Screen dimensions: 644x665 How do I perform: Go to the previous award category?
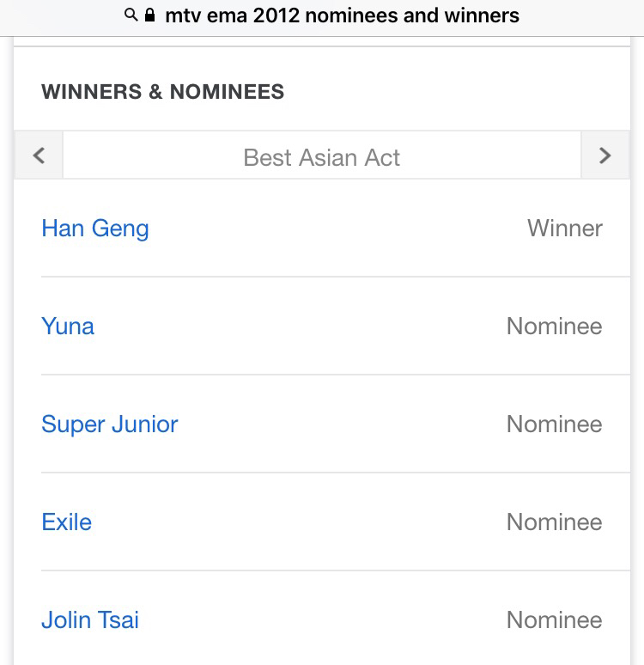(x=39, y=156)
